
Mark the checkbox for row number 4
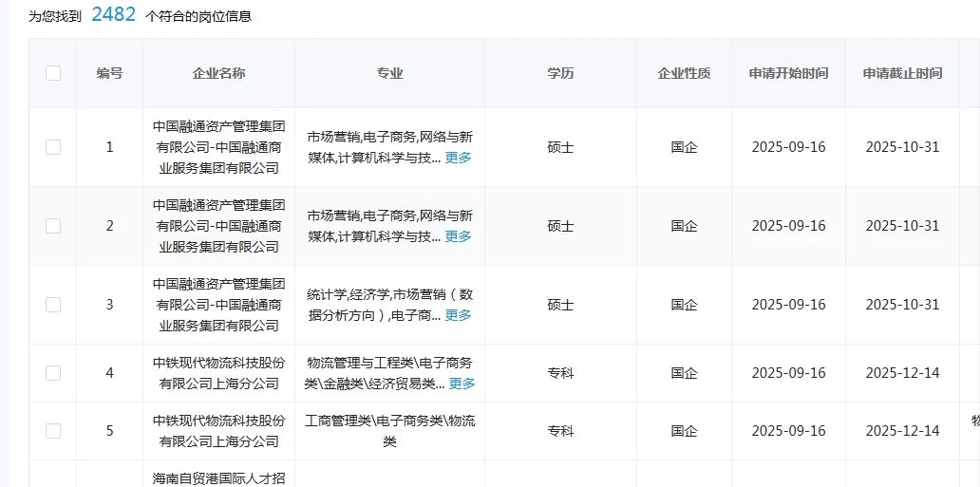coord(53,373)
